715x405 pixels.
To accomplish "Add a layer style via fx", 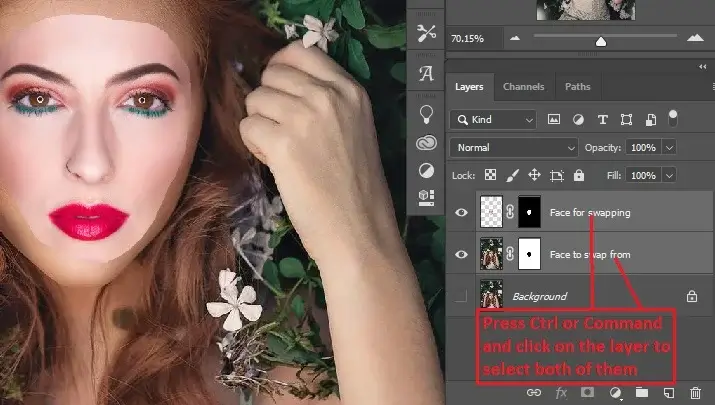I will 561,393.
